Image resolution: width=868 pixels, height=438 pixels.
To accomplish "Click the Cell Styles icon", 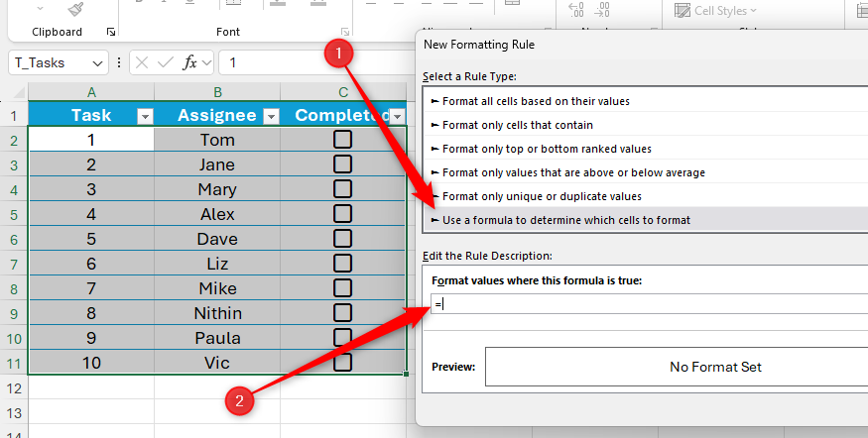I will click(x=683, y=11).
